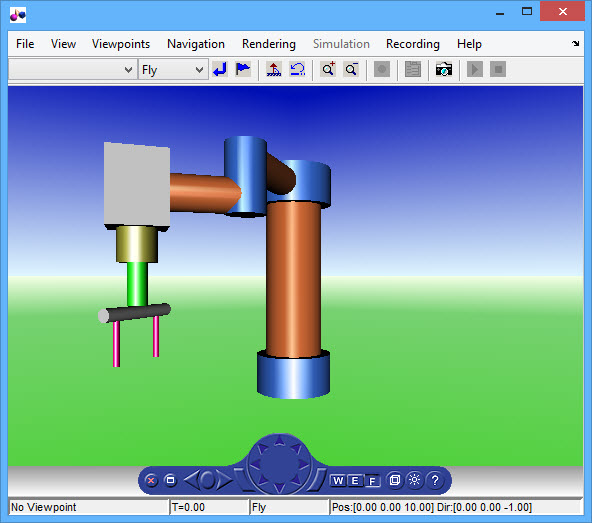This screenshot has height=523, width=592.
Task: Toggle Examine mode with E button
Action: point(355,481)
